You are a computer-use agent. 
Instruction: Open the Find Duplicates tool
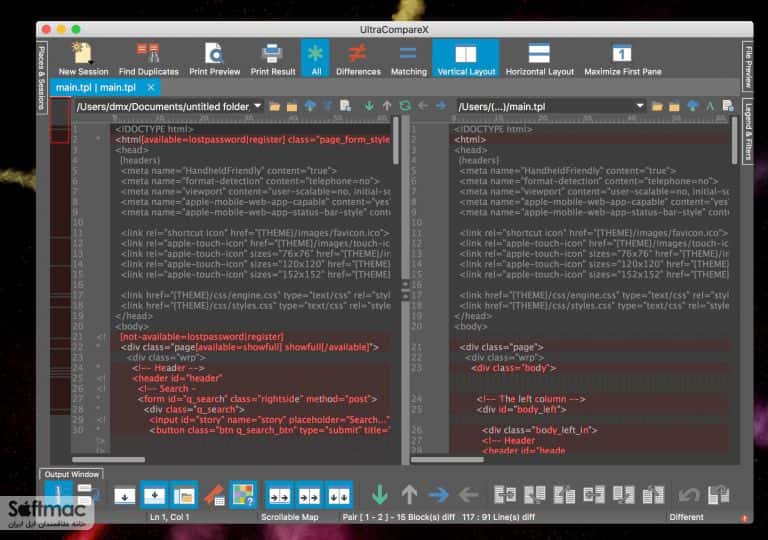point(148,59)
